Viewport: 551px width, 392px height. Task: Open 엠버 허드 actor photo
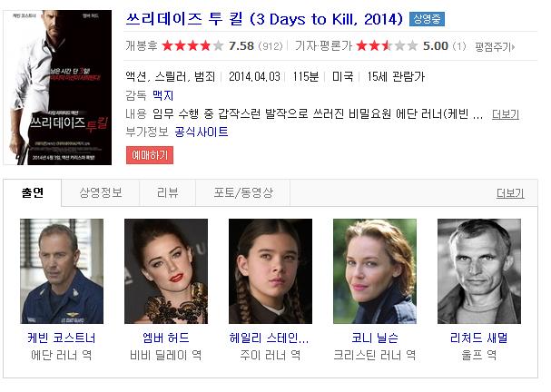[166, 271]
